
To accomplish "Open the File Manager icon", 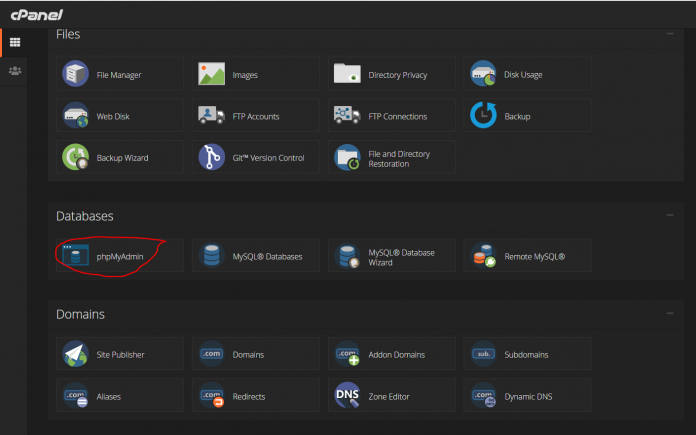I will click(75, 74).
